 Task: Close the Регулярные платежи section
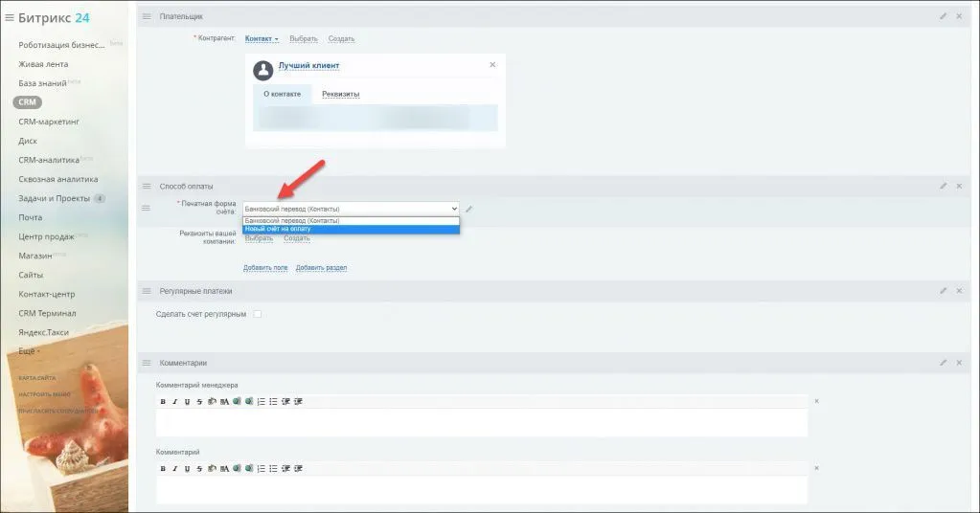tap(959, 290)
